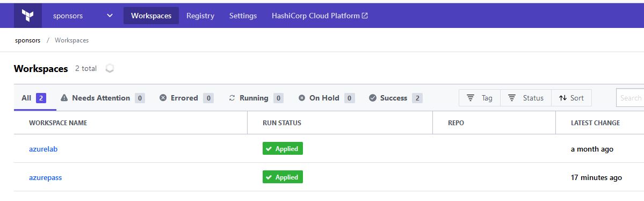Click the Workspaces page heading
Screen dimensions: 644x201
click(41, 69)
